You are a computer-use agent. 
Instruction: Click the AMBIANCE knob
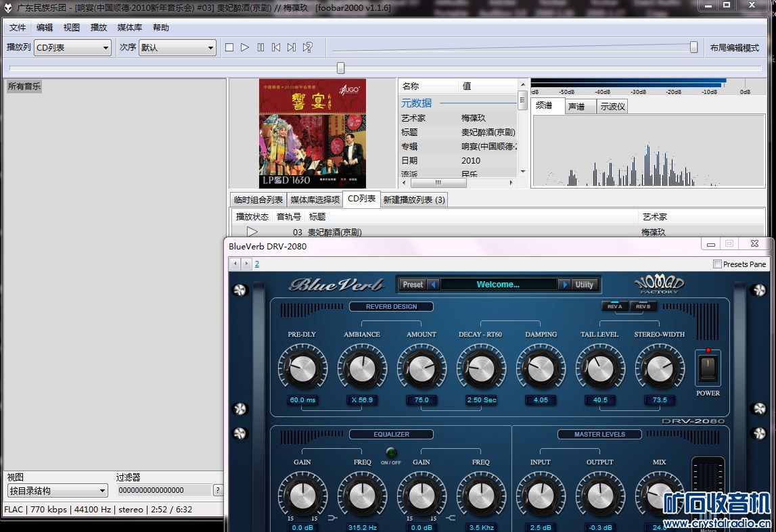pos(362,369)
